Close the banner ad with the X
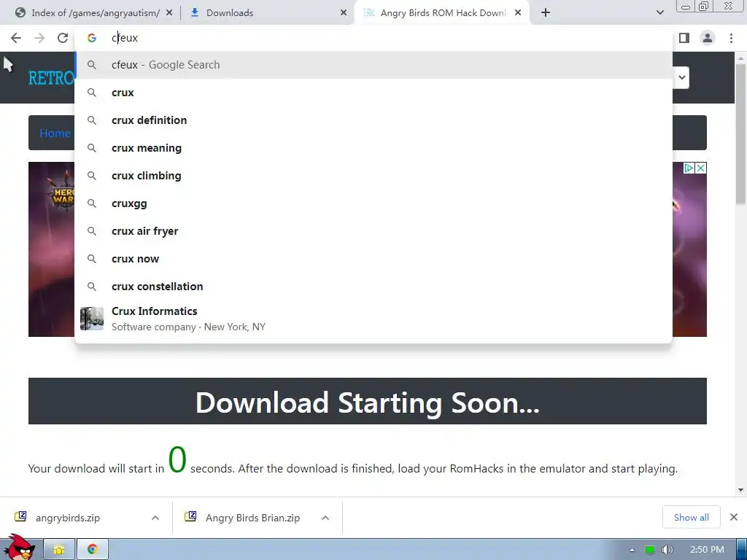This screenshot has width=747, height=560. pos(701,168)
